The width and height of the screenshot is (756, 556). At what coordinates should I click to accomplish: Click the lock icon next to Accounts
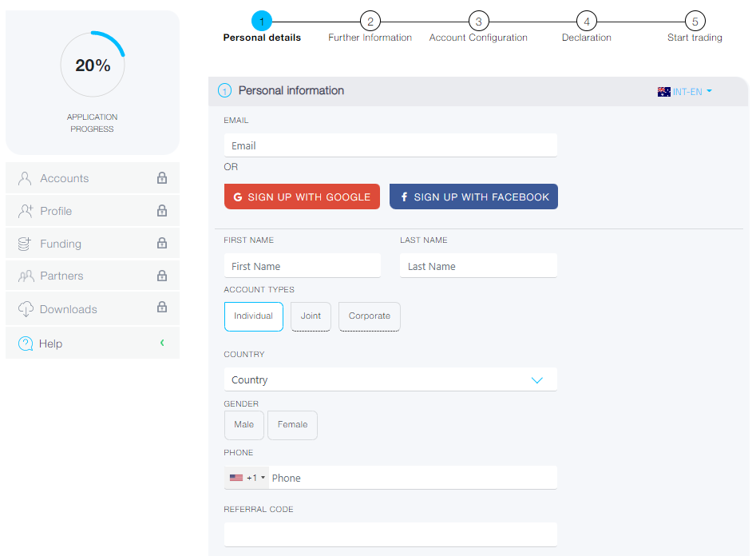point(162,178)
